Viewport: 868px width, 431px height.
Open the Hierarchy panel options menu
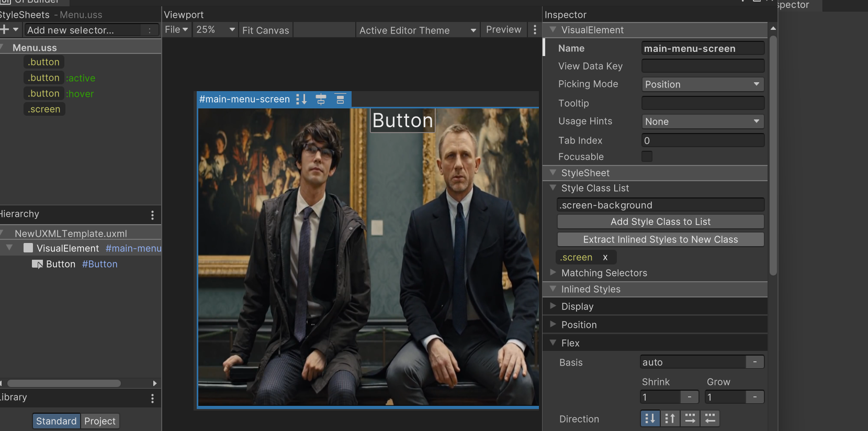click(x=152, y=215)
